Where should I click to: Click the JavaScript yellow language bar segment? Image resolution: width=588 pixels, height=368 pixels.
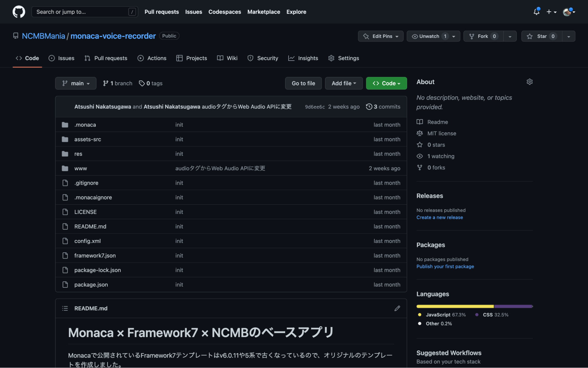tap(455, 306)
